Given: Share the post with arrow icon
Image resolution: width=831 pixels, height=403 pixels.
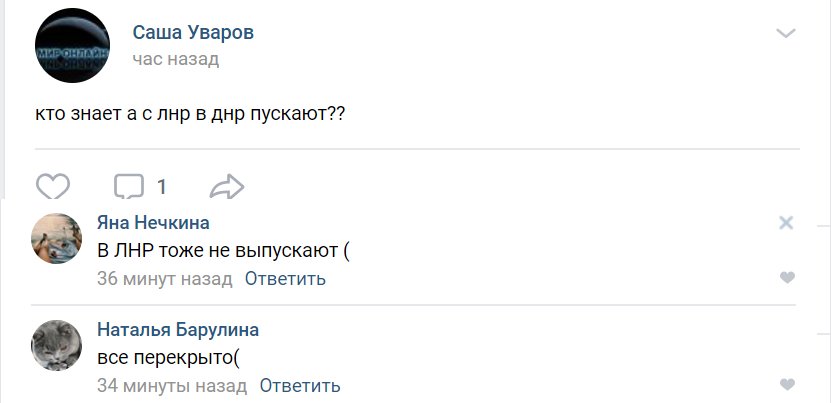Looking at the screenshot, I should [x=227, y=187].
